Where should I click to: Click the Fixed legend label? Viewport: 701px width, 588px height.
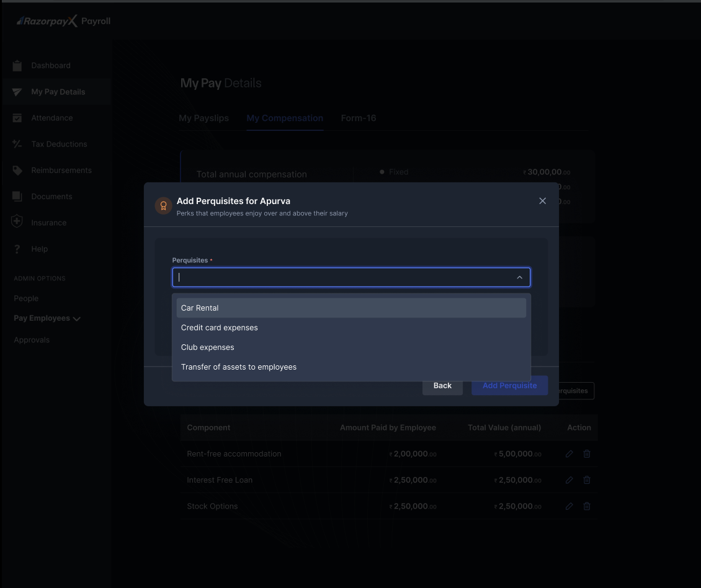pyautogui.click(x=399, y=172)
